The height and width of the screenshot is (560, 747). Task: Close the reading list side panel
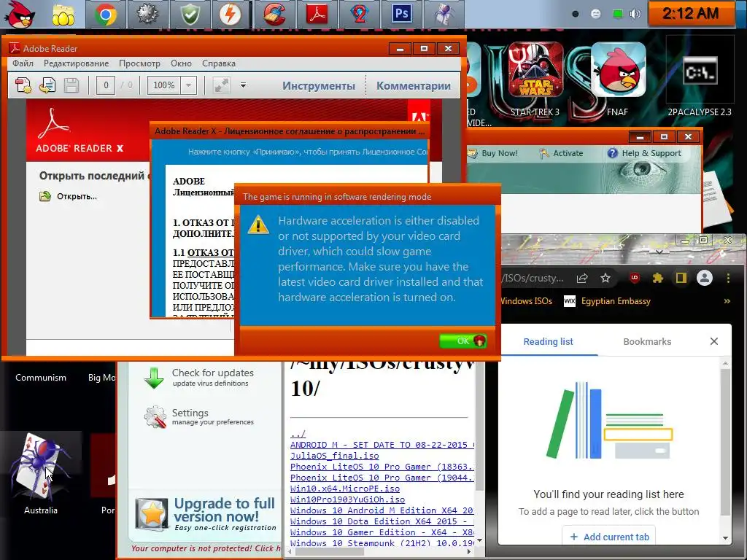[x=713, y=341]
